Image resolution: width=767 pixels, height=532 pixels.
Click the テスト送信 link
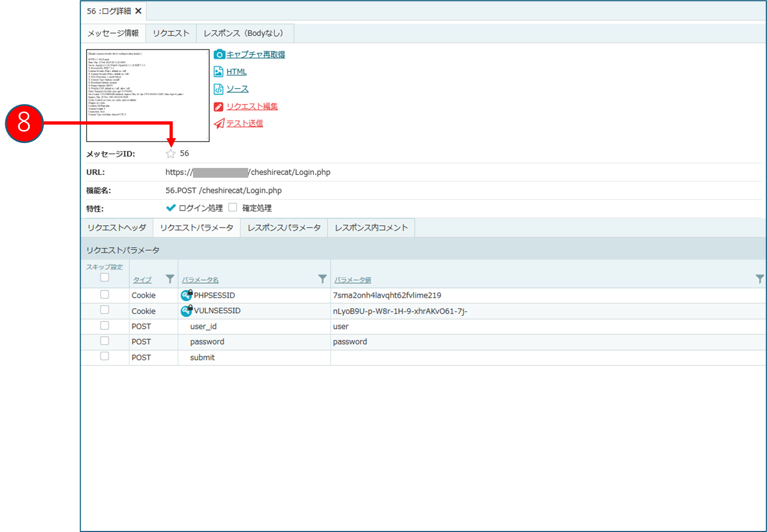244,124
